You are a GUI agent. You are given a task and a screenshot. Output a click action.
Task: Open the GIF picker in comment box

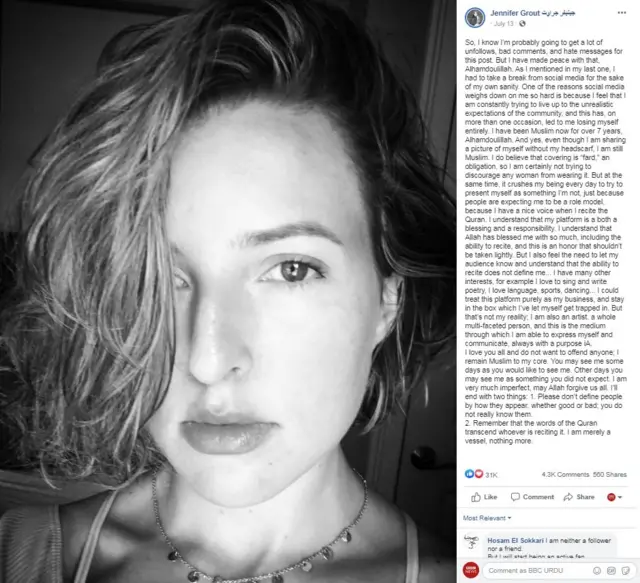611,570
